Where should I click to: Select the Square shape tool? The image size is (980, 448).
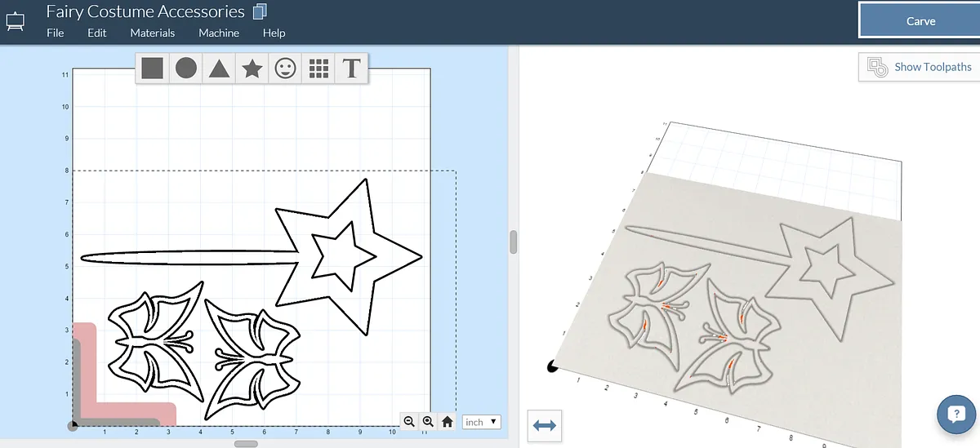(153, 69)
